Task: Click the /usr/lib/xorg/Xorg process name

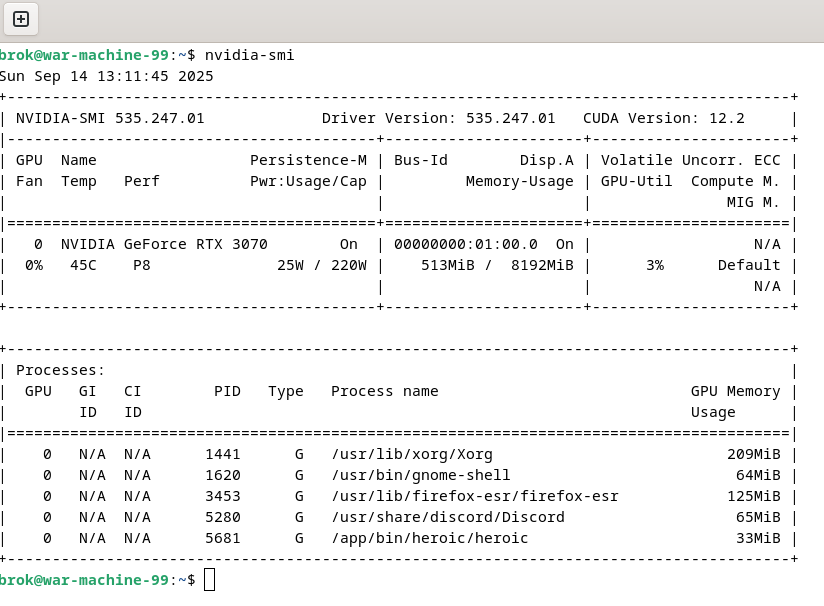Action: [411, 454]
